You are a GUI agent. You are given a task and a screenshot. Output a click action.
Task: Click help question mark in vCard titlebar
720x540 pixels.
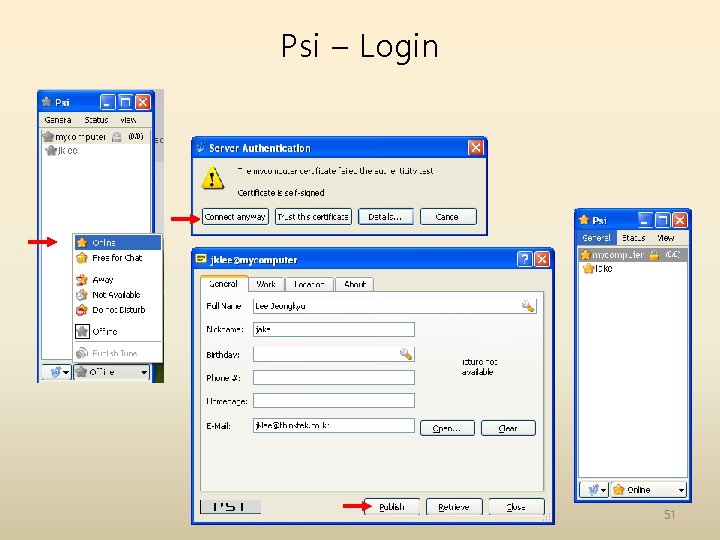pos(524,259)
